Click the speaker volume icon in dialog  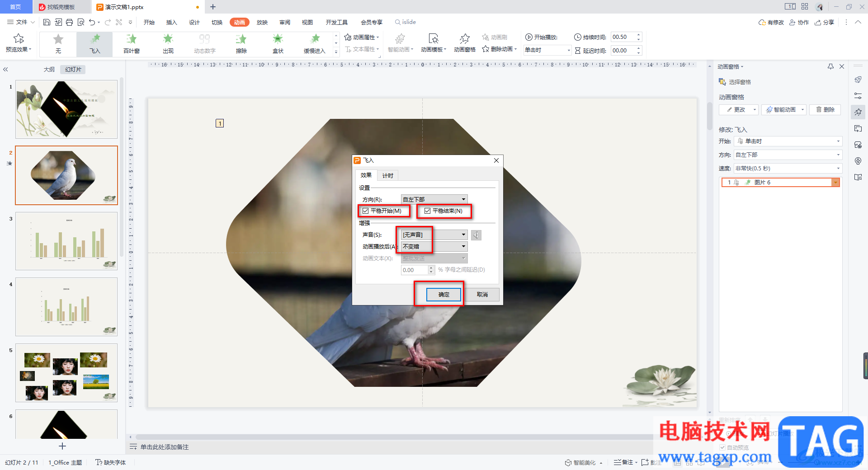click(476, 235)
